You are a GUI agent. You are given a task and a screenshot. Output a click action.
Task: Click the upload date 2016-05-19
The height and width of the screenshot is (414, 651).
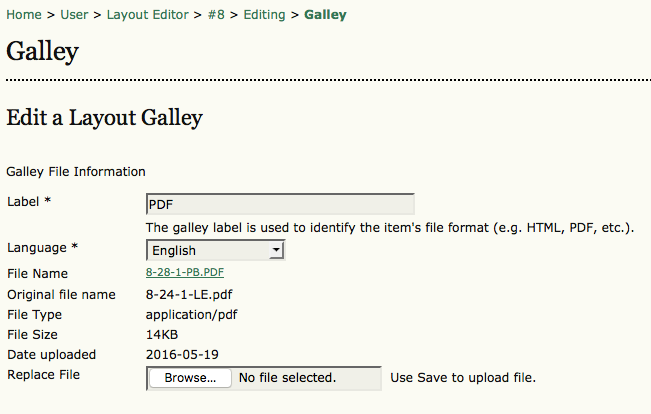click(x=183, y=355)
